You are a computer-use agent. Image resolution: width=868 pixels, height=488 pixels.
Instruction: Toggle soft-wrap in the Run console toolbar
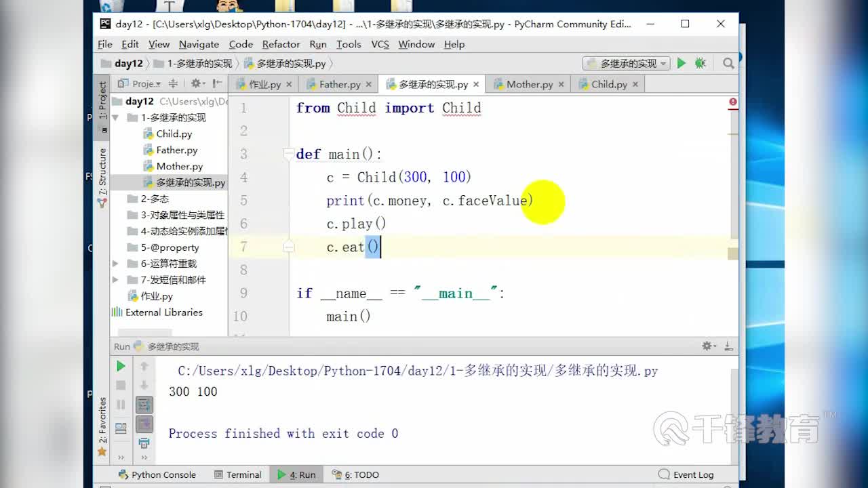[x=144, y=405]
